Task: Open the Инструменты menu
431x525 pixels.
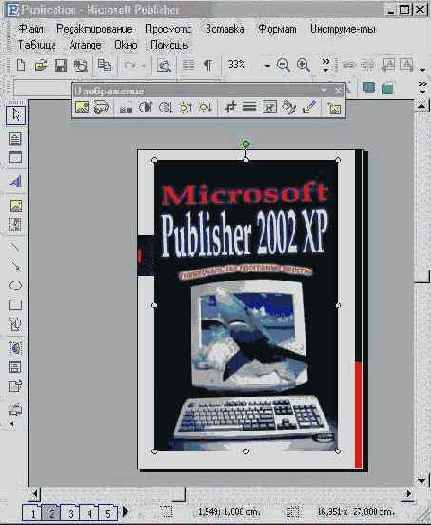Action: click(343, 29)
